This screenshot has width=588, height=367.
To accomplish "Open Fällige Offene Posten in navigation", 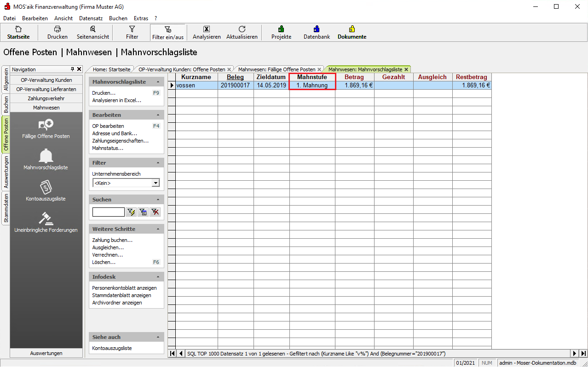I will click(46, 128).
